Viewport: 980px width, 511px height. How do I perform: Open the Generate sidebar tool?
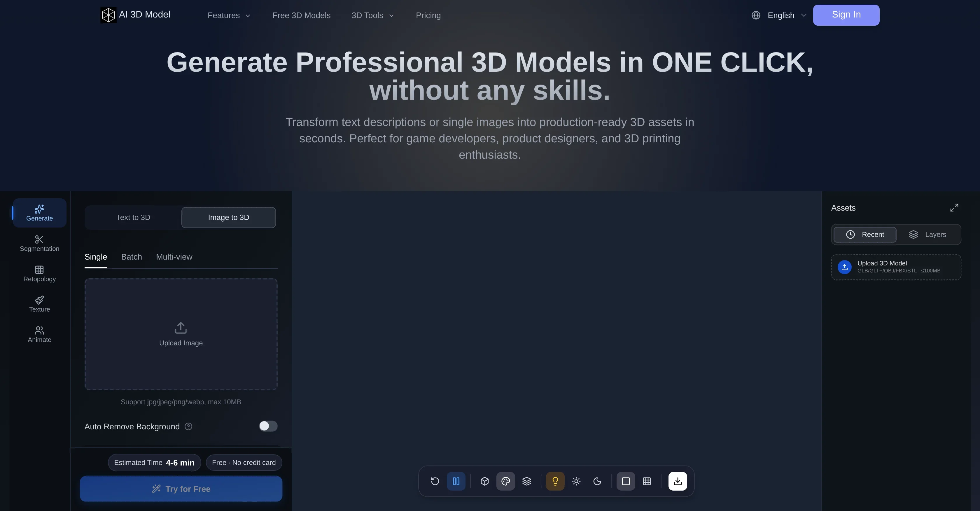click(40, 213)
